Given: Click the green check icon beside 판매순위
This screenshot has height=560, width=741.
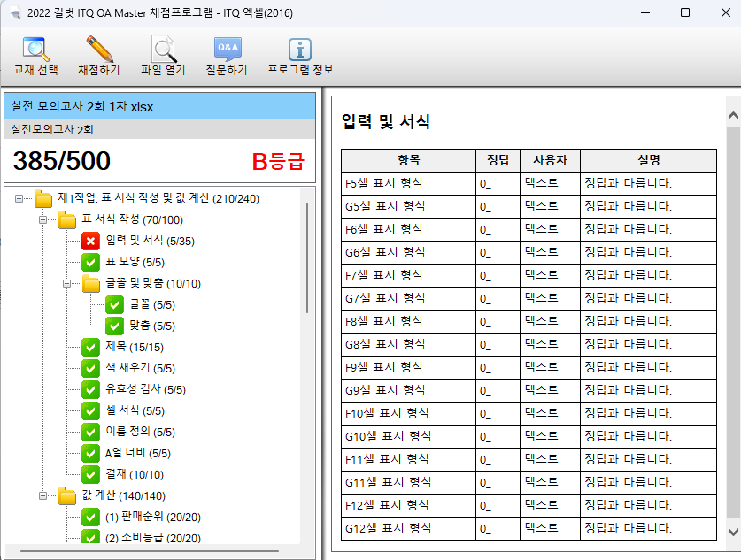Looking at the screenshot, I should [90, 518].
